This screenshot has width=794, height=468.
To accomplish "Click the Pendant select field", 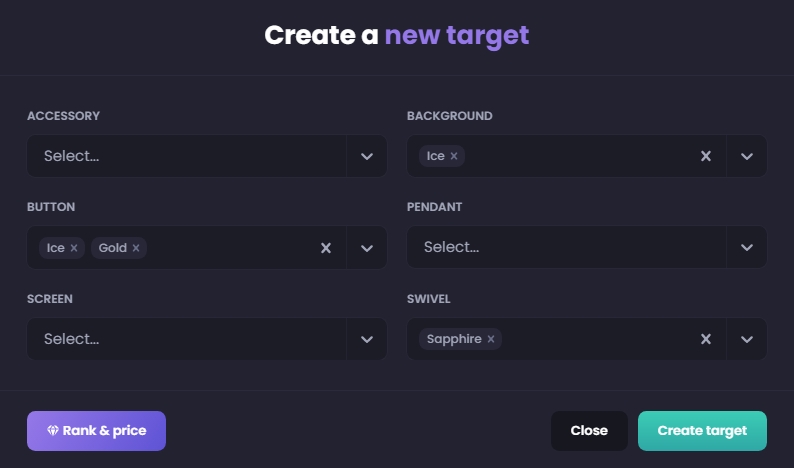I will pyautogui.click(x=566, y=248).
